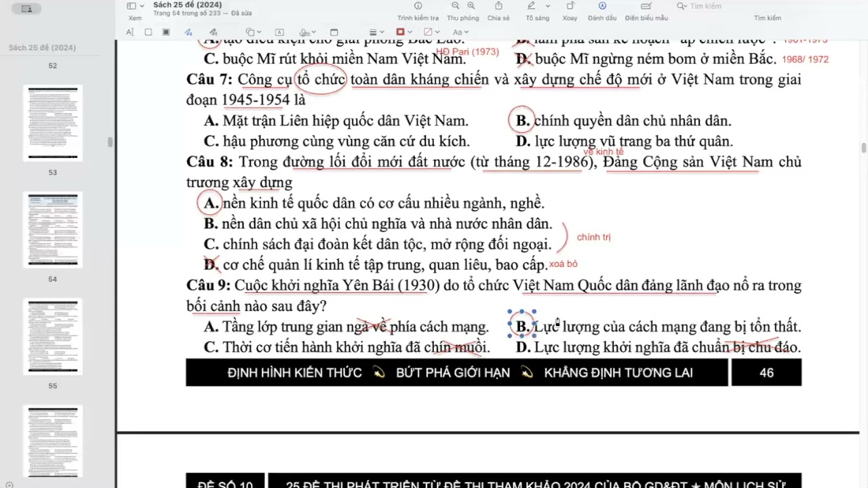This screenshot has height=488, width=868.
Task: Rotate the page (Xoay)
Action: coord(570,6)
